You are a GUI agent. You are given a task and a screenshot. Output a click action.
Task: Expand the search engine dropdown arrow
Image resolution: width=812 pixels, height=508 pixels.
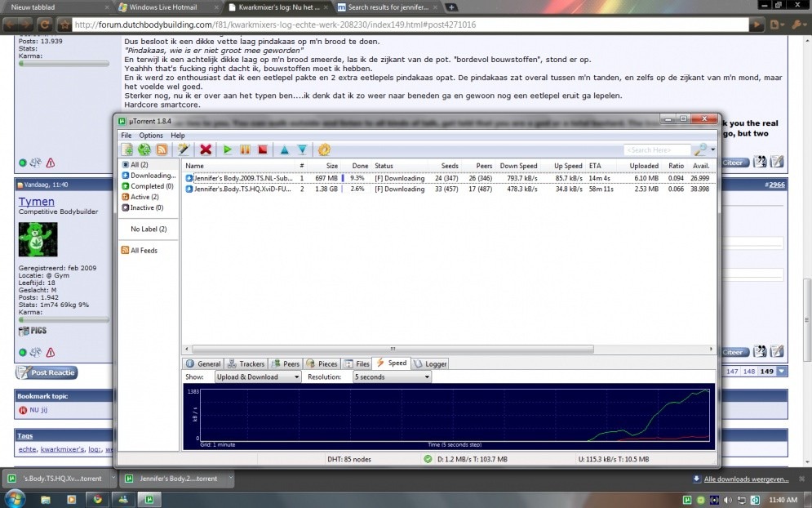(x=712, y=150)
